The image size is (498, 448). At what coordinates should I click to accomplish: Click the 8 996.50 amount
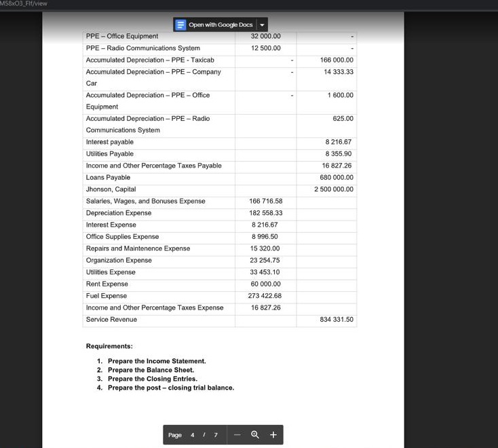coord(265,237)
